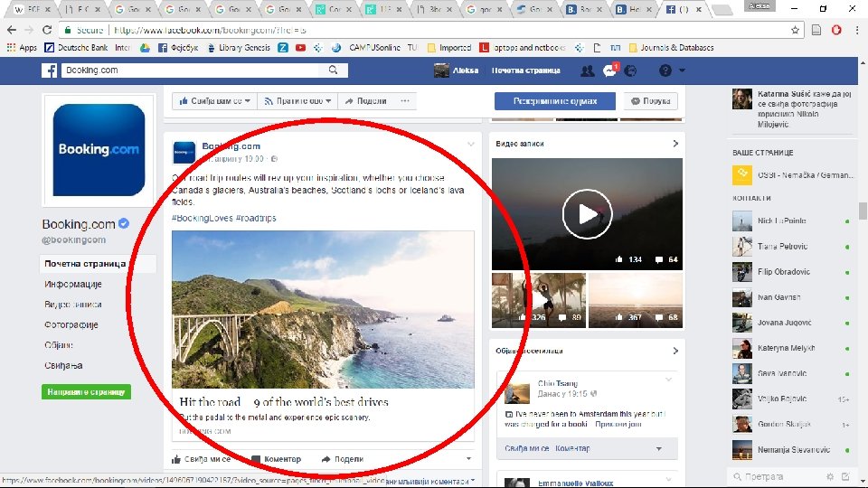868x488 pixels.
Task: Open the Liked dropdown button on page
Action: [x=215, y=100]
